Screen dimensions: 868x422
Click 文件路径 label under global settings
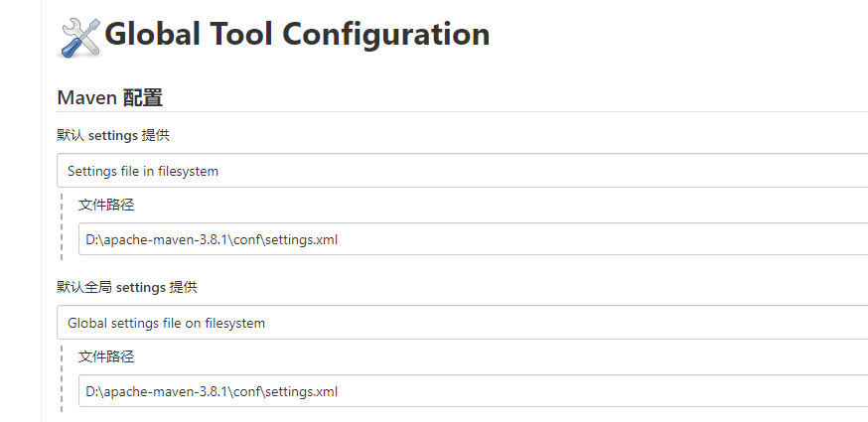click(105, 356)
